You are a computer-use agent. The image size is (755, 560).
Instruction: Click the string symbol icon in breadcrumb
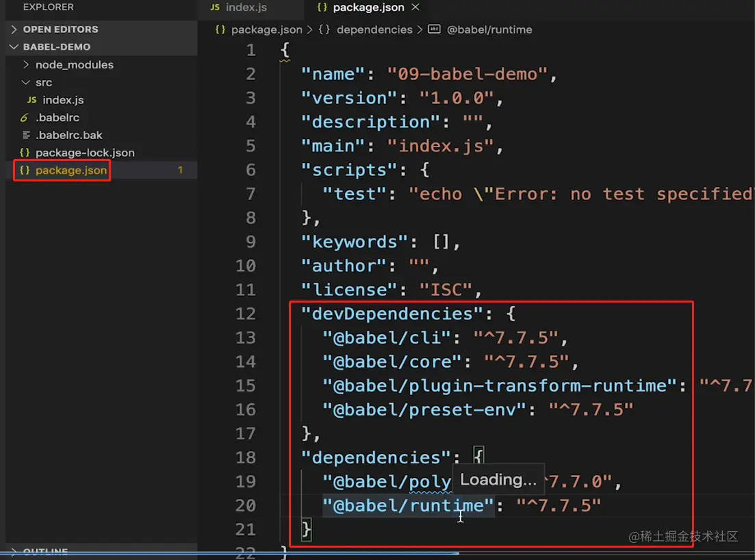pos(434,29)
